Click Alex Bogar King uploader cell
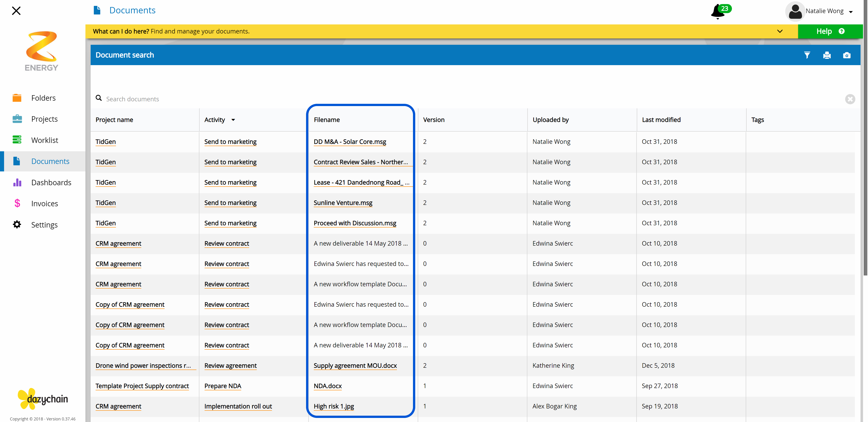 pos(554,406)
